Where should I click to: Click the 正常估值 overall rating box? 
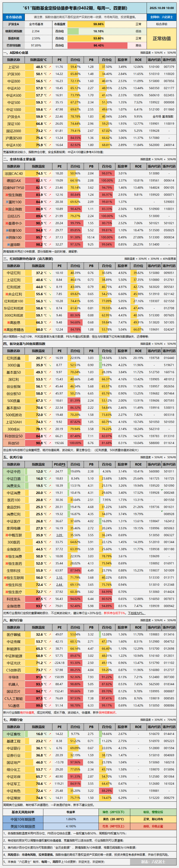(x=162, y=38)
